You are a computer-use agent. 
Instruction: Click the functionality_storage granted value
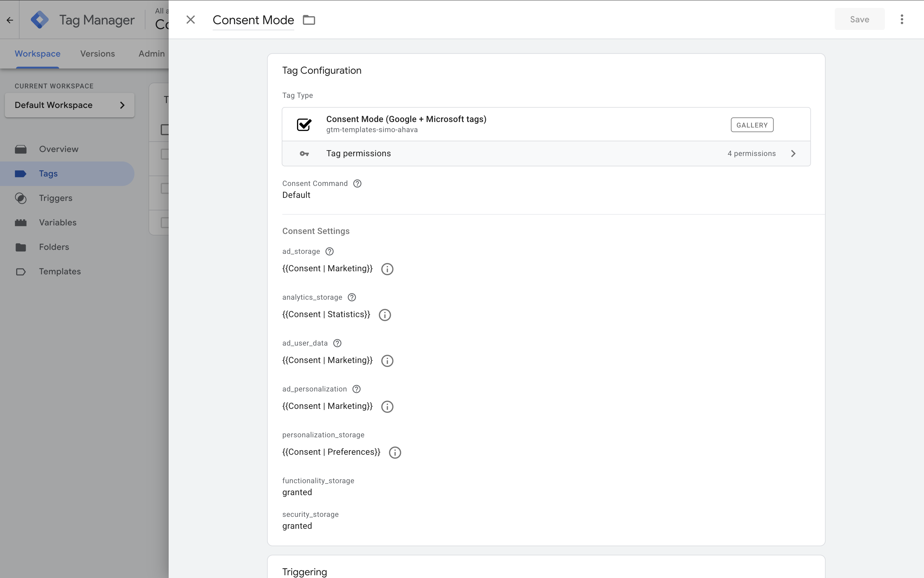point(297,492)
